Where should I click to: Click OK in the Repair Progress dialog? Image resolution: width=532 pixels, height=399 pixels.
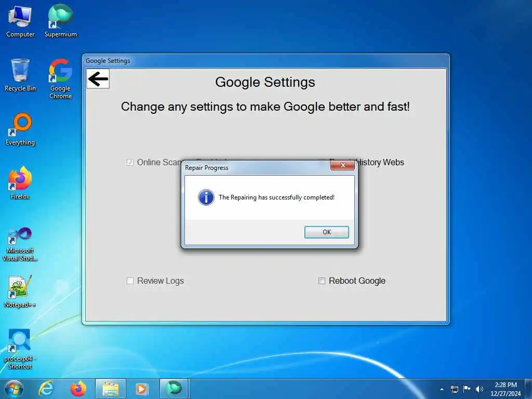[326, 232]
